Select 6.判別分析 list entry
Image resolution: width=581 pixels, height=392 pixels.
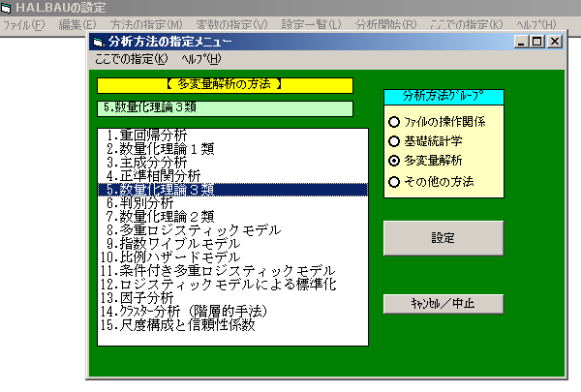point(140,203)
